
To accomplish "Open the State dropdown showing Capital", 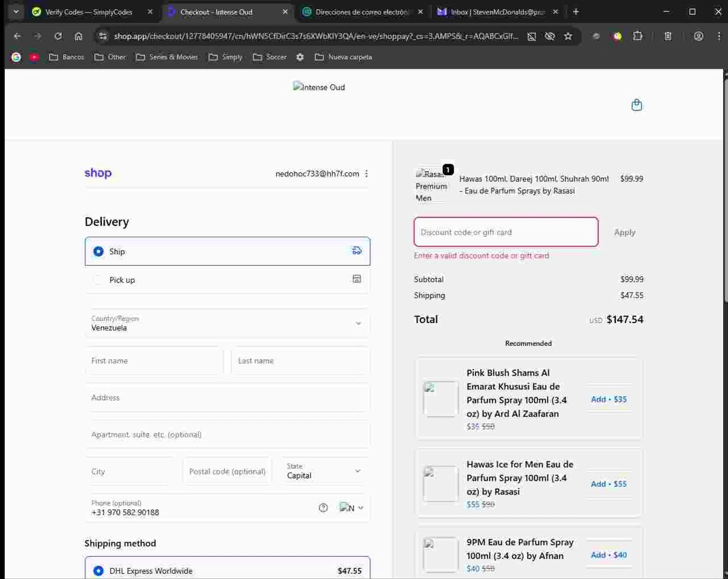I will pyautogui.click(x=324, y=471).
